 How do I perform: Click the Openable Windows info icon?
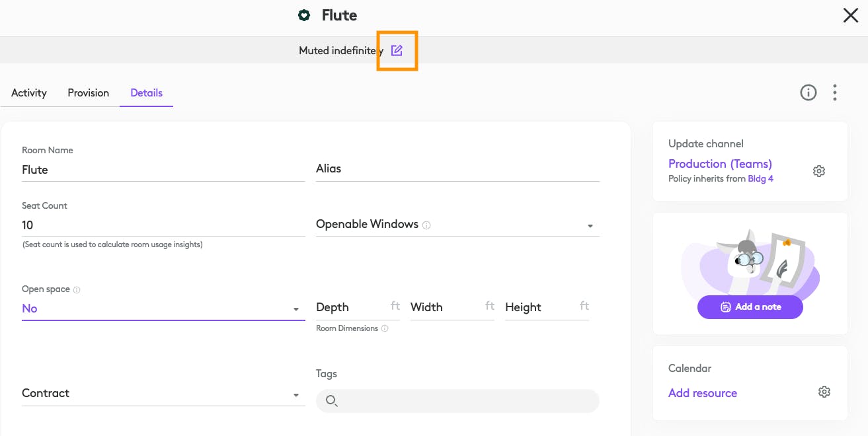(426, 225)
